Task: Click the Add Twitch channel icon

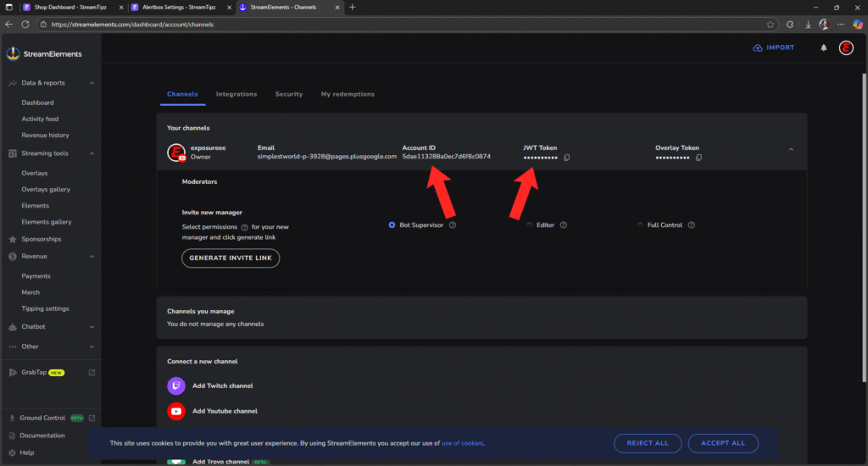Action: 176,386
